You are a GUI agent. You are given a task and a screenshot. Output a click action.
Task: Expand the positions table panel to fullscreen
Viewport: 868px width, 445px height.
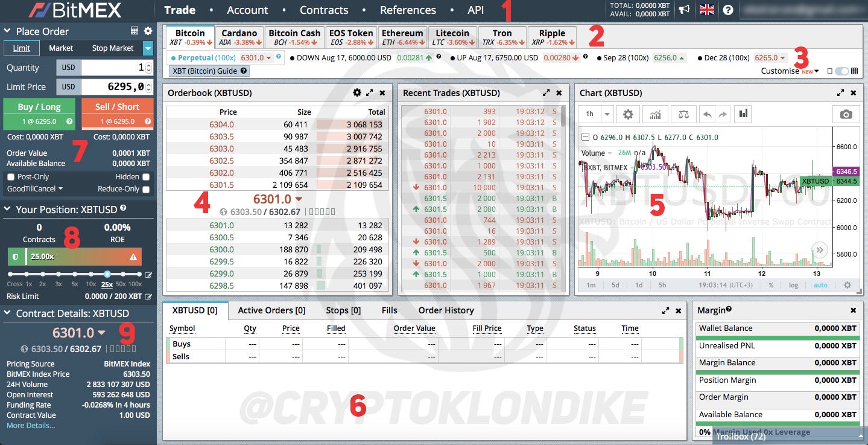[665, 310]
